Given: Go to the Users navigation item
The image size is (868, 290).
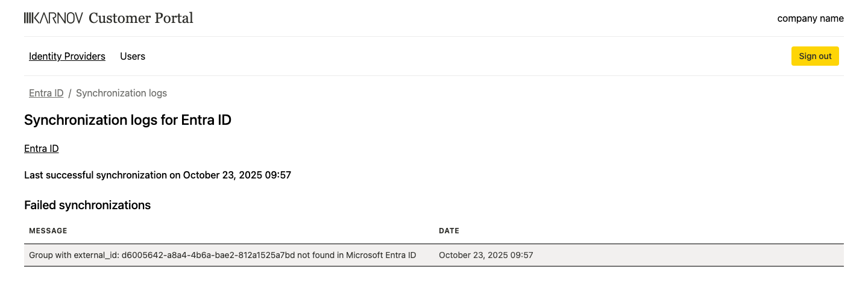Looking at the screenshot, I should click(x=133, y=56).
